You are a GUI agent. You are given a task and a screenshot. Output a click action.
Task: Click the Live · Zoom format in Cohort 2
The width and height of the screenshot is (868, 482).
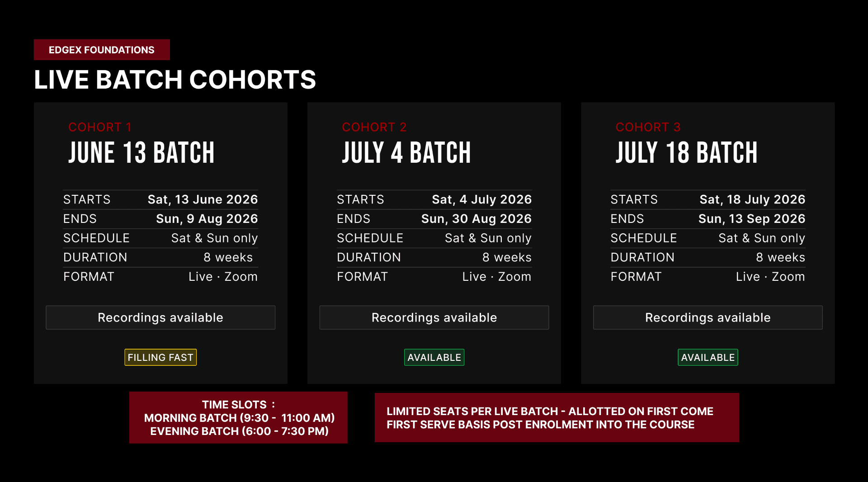(497, 277)
